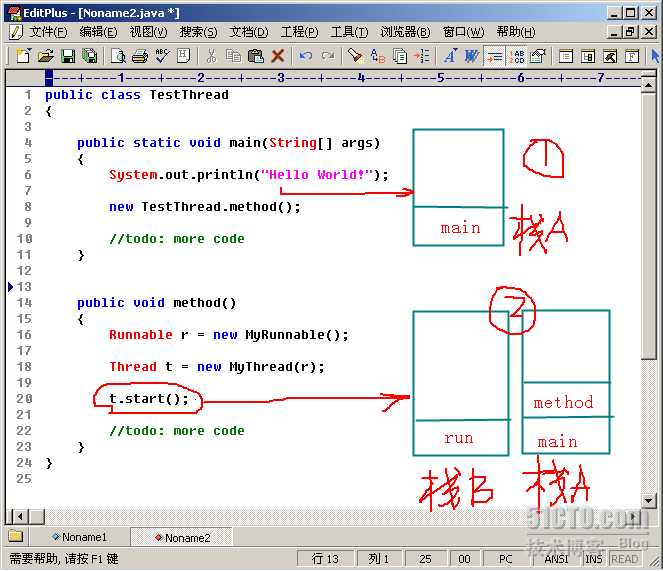Screen dimensions: 663x571
Task: Click the italic A Set Font icon
Action: click(x=450, y=56)
